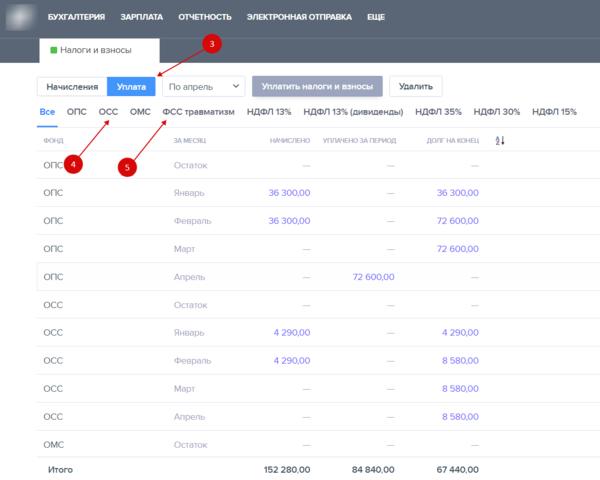Switch to Начисления toggle

pyautogui.click(x=72, y=87)
